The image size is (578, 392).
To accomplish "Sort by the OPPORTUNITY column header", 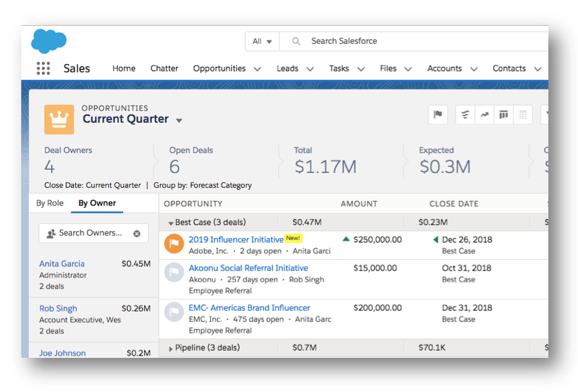I will click(193, 204).
